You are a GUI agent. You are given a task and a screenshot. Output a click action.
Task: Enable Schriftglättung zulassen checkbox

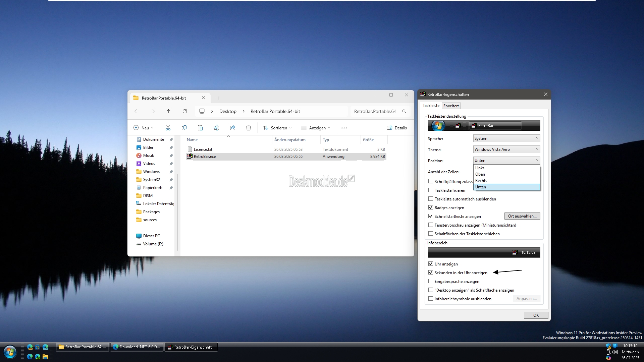431,181
